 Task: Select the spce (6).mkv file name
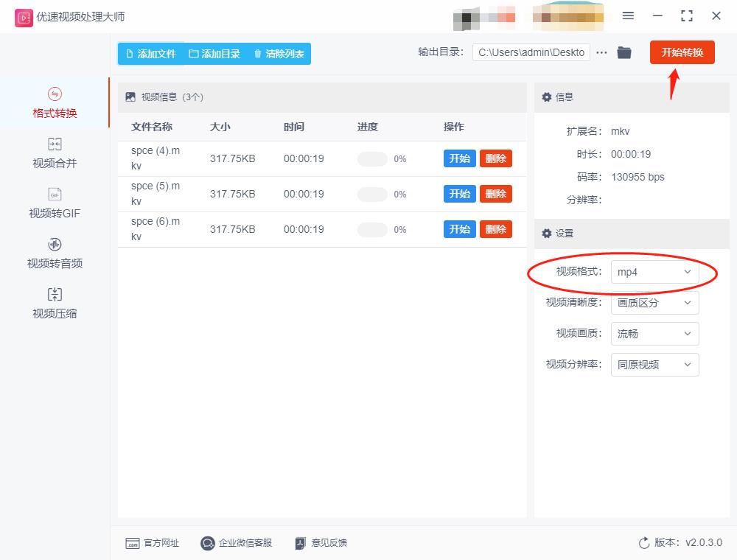click(156, 229)
